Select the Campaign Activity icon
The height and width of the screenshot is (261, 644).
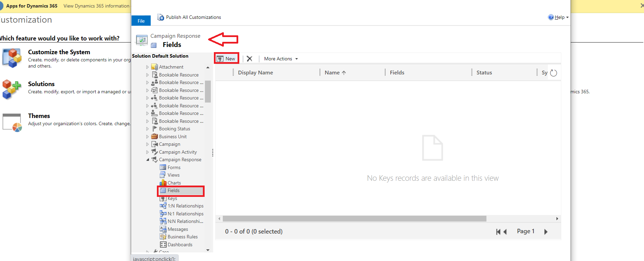tap(154, 152)
